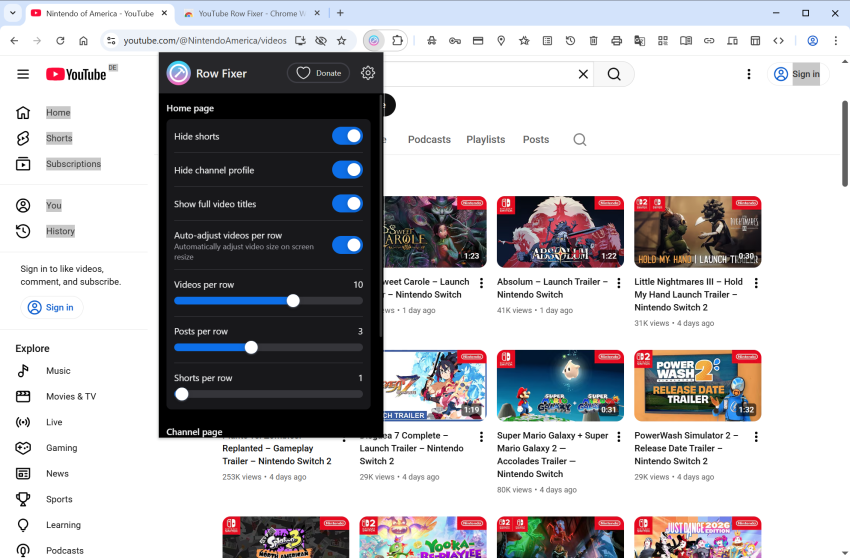Switch to the Podcasts channel tab
The height and width of the screenshot is (558, 850).
429,140
